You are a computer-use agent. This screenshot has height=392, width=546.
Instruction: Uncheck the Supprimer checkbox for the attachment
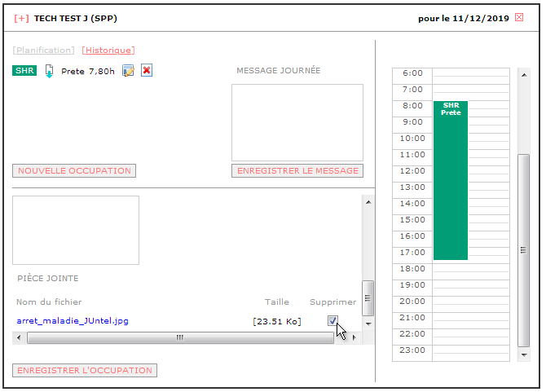pos(332,320)
